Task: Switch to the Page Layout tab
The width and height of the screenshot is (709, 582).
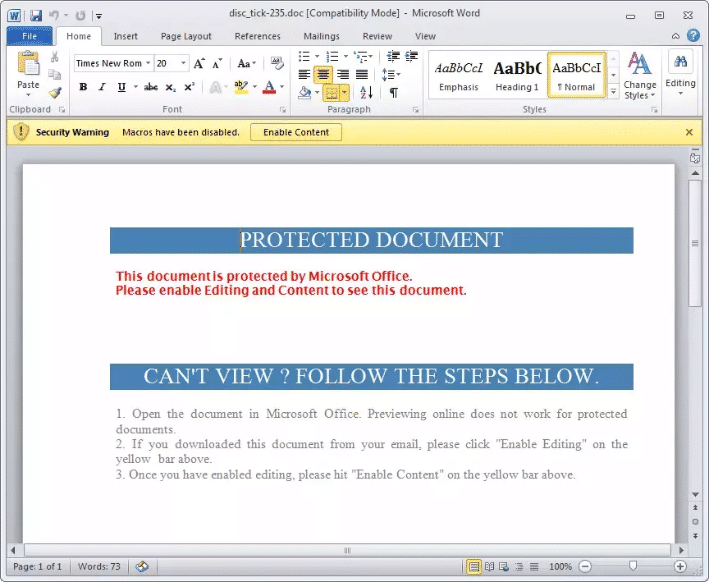Action: click(x=186, y=36)
